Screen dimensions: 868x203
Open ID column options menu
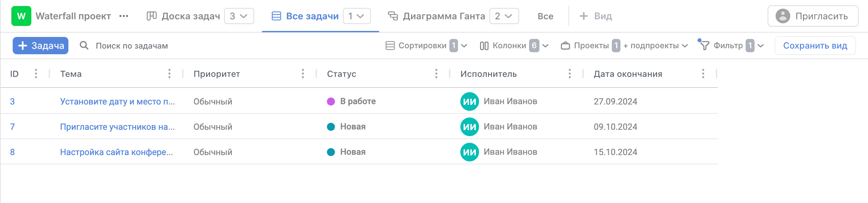click(x=36, y=74)
